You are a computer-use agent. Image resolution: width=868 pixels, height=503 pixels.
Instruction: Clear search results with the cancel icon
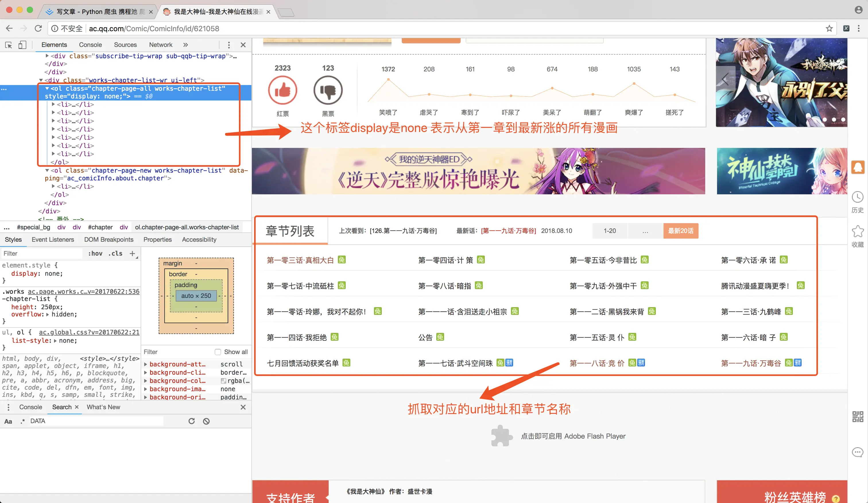206,421
